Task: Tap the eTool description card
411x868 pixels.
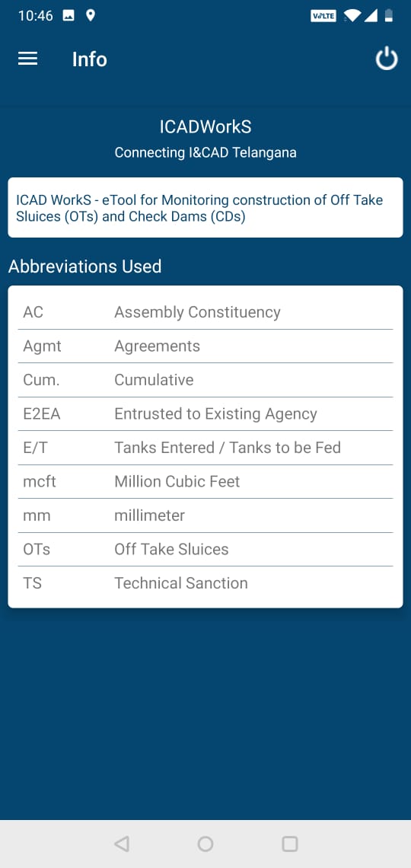Action: (x=205, y=208)
